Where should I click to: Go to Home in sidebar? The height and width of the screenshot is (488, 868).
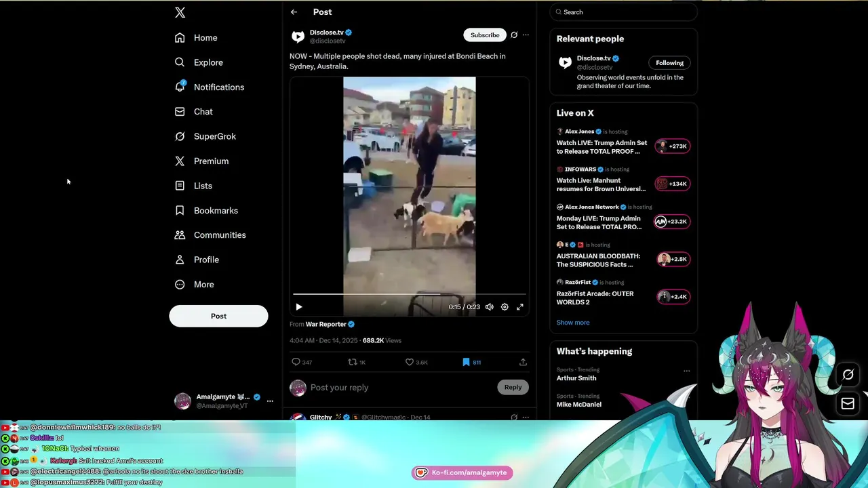click(x=196, y=38)
